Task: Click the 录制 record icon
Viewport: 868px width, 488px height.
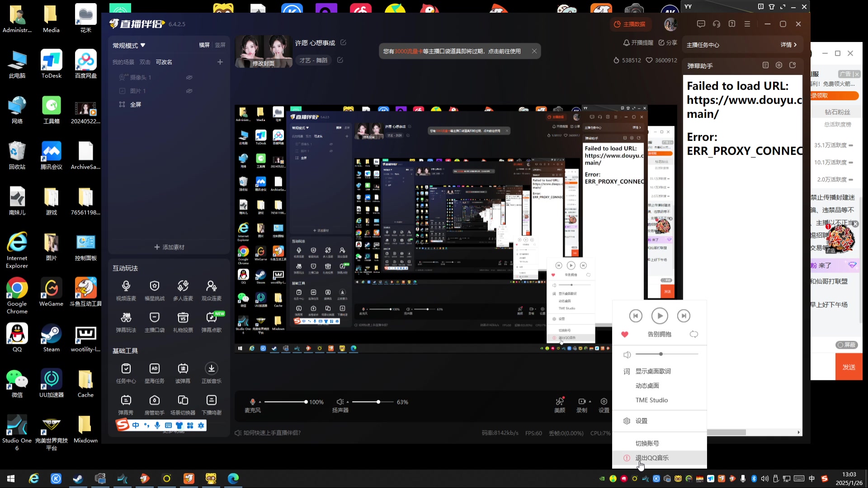Action: 581,401
